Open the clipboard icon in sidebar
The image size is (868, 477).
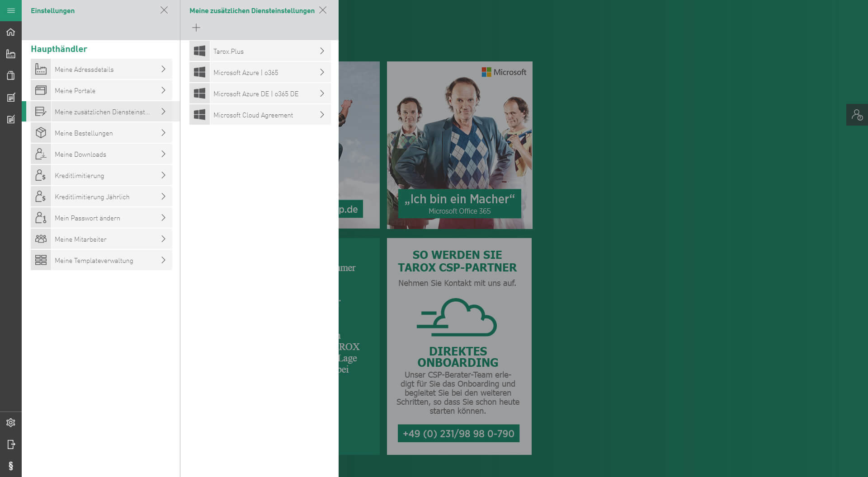[11, 75]
